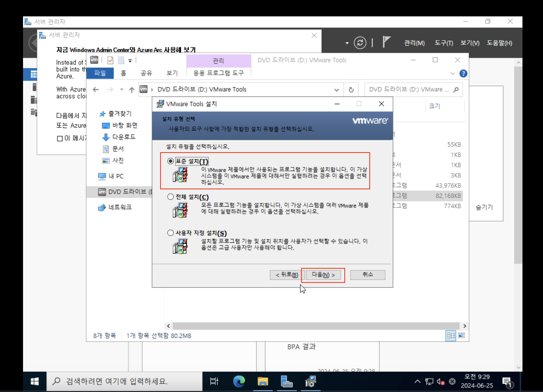Select the 표준 설치 radio button
This screenshot has height=392, width=543.
(171, 161)
